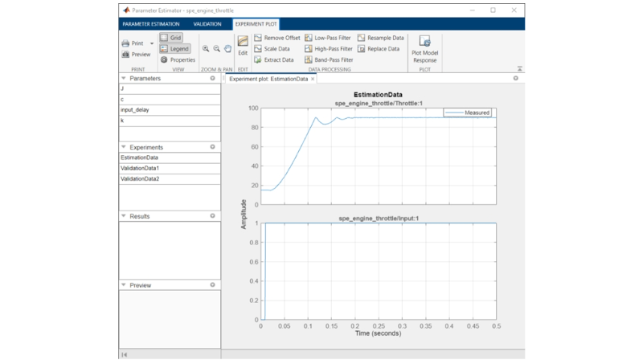The width and height of the screenshot is (643, 364).
Task: Click Replace Data
Action: 379,49
